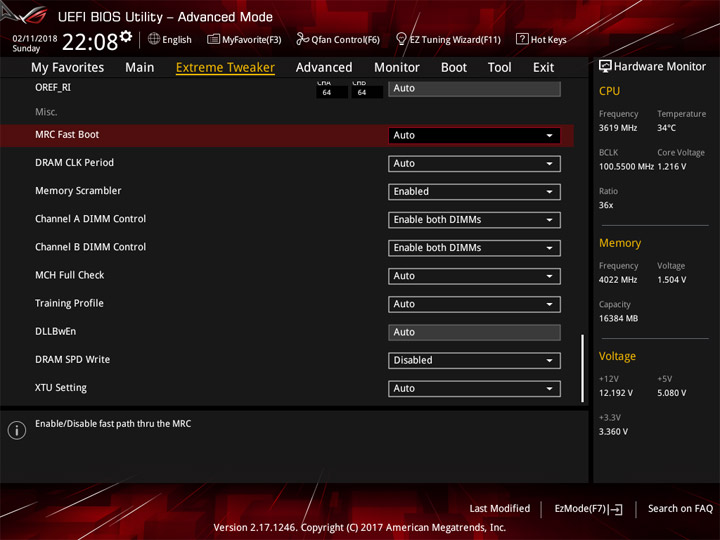Launch EZ Tuning Wizard lightbulb icon
Image resolution: width=720 pixels, height=540 pixels.
401,39
